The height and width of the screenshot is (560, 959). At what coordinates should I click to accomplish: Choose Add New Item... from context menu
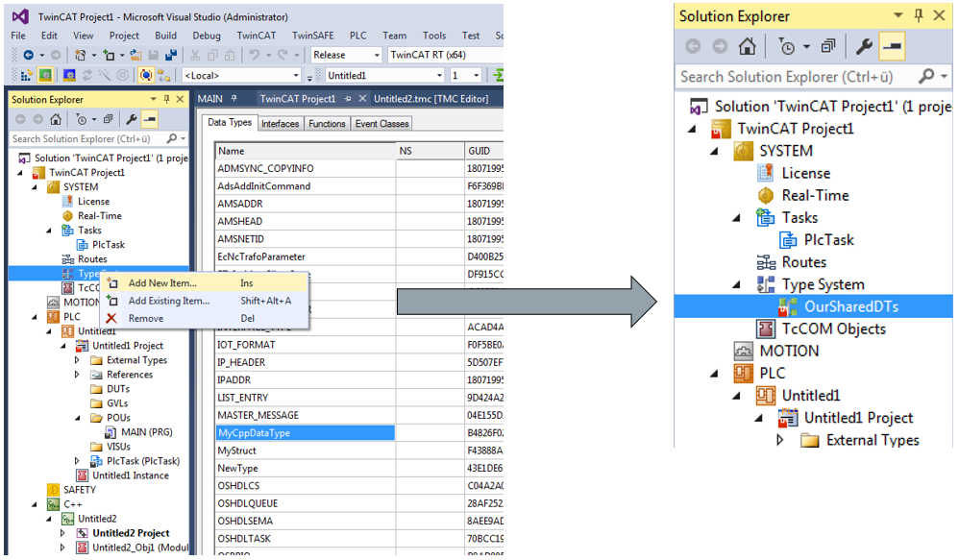pyautogui.click(x=205, y=283)
